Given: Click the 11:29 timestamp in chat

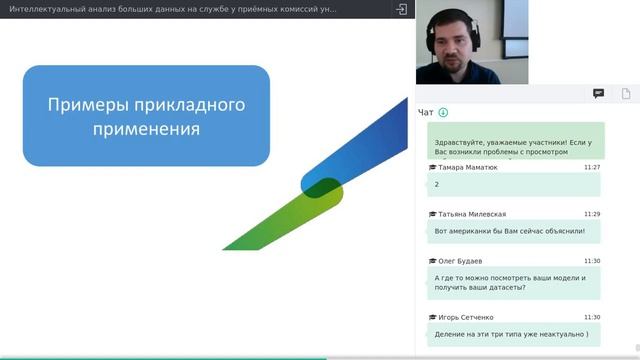Looking at the screenshot, I should (x=592, y=214).
